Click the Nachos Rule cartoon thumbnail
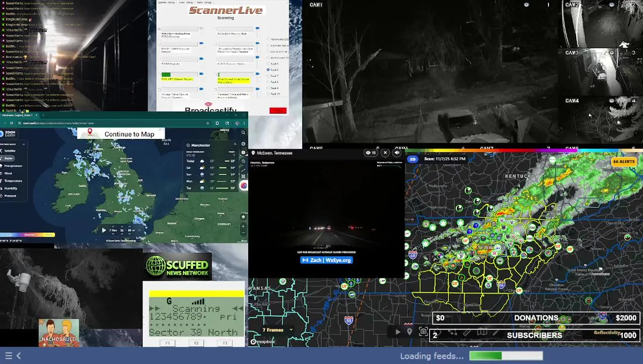This screenshot has width=643, height=364. [x=59, y=332]
